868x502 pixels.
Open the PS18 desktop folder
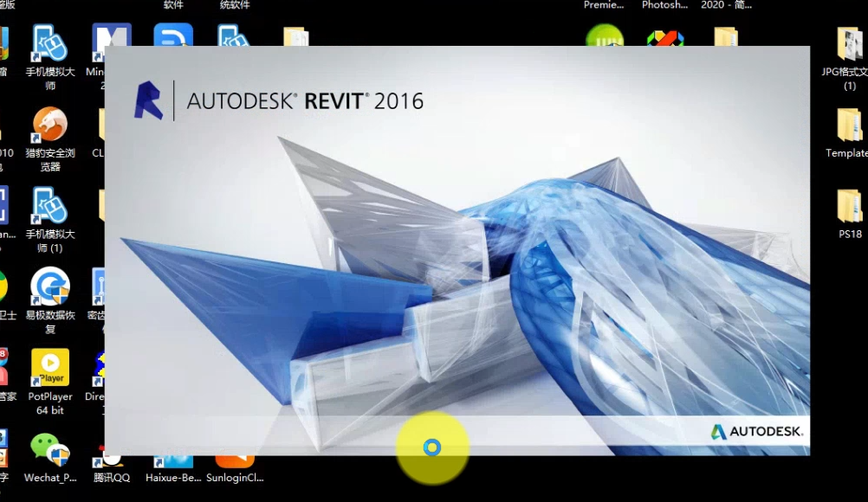click(x=850, y=214)
